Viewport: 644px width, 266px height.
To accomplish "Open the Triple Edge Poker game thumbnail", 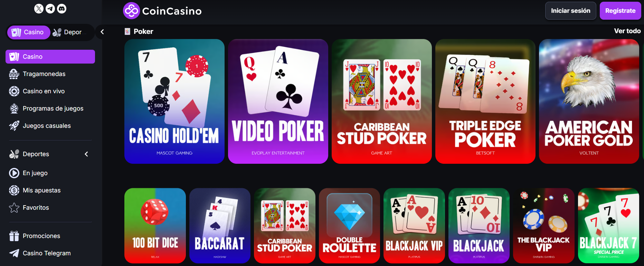I will (x=485, y=101).
